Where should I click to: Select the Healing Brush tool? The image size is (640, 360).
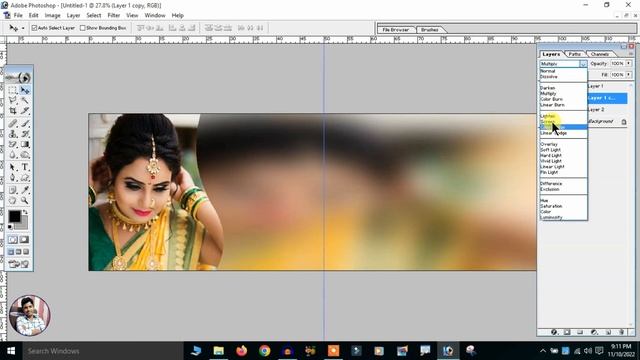(x=13, y=123)
